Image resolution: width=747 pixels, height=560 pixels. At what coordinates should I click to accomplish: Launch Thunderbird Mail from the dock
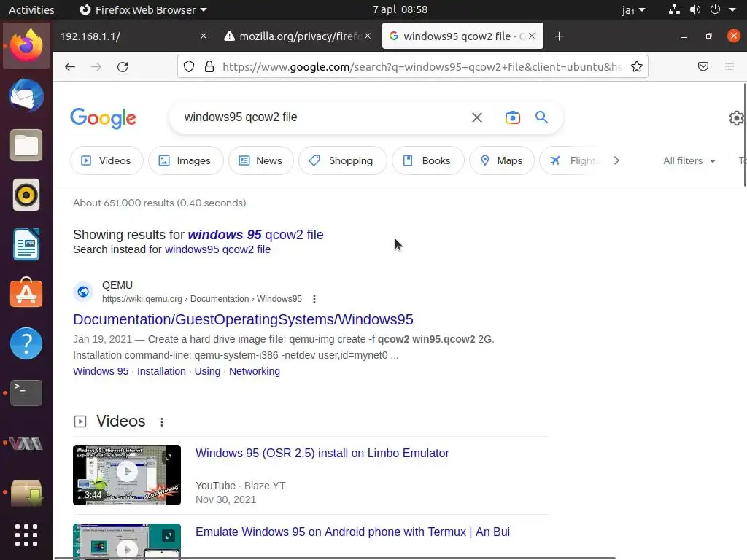point(26,96)
